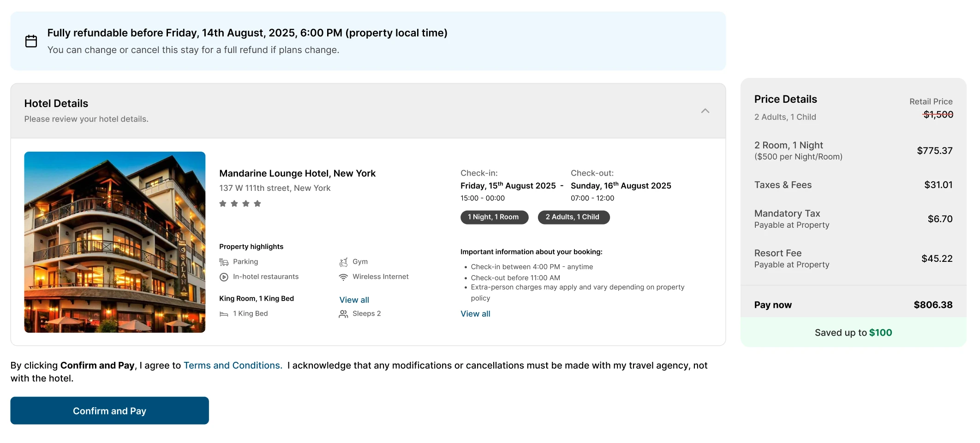
Task: Click the Check-out before 11:00 AM bullet
Action: point(515,278)
